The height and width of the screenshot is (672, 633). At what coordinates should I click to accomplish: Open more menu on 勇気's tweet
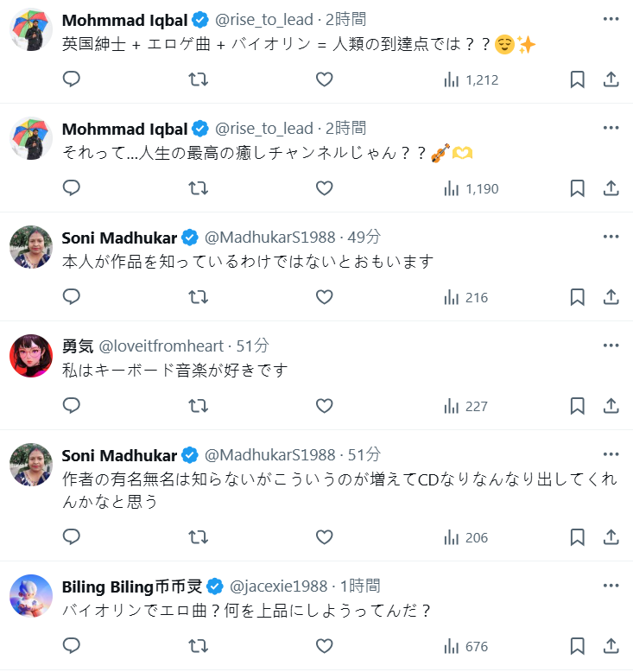(611, 345)
